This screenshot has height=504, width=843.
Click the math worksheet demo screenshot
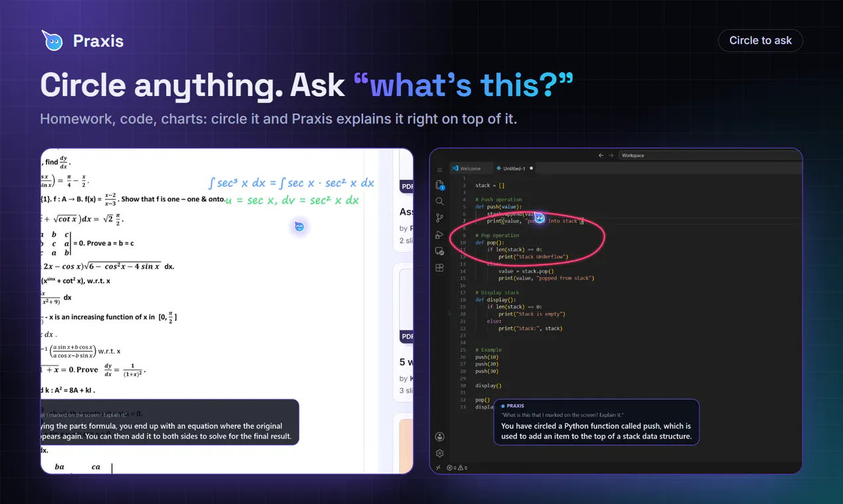click(226, 311)
